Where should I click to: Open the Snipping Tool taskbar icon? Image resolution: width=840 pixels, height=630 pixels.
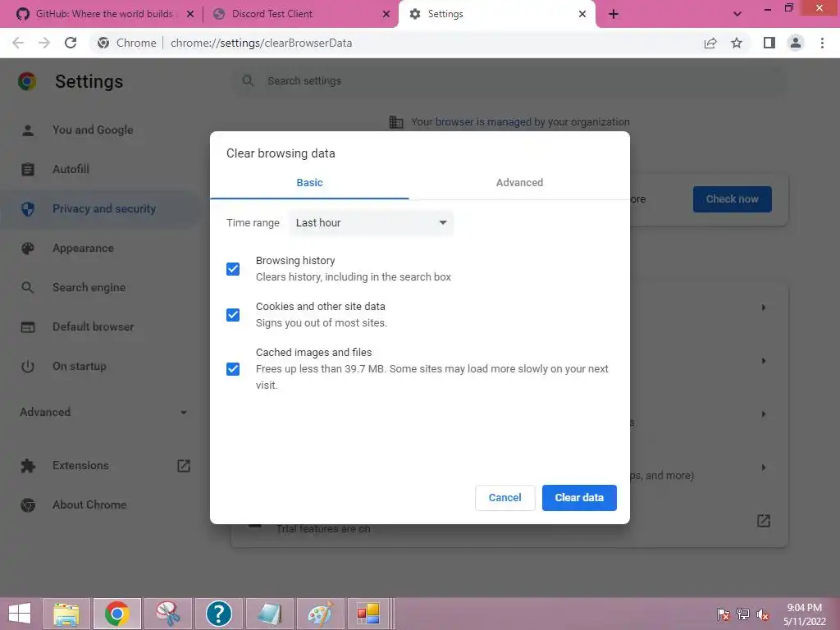[167, 614]
